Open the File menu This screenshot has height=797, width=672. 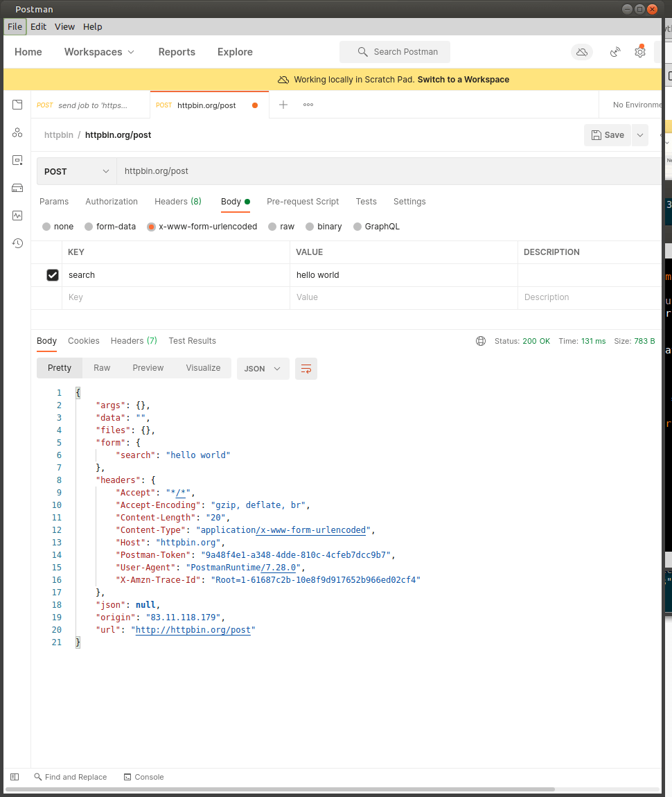pos(15,26)
